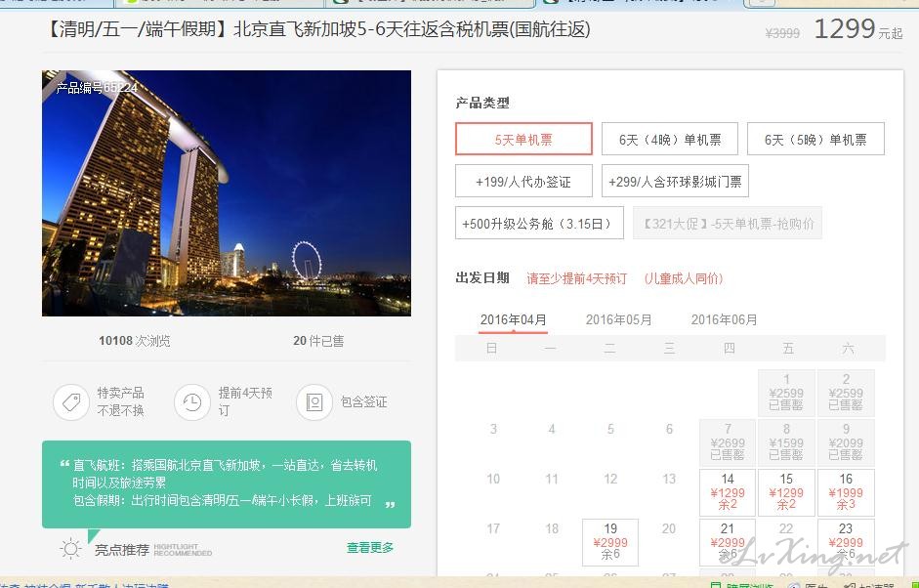The image size is (919, 588).
Task: Click the sun icon beside 亮点推荐
Action: pyautogui.click(x=71, y=549)
